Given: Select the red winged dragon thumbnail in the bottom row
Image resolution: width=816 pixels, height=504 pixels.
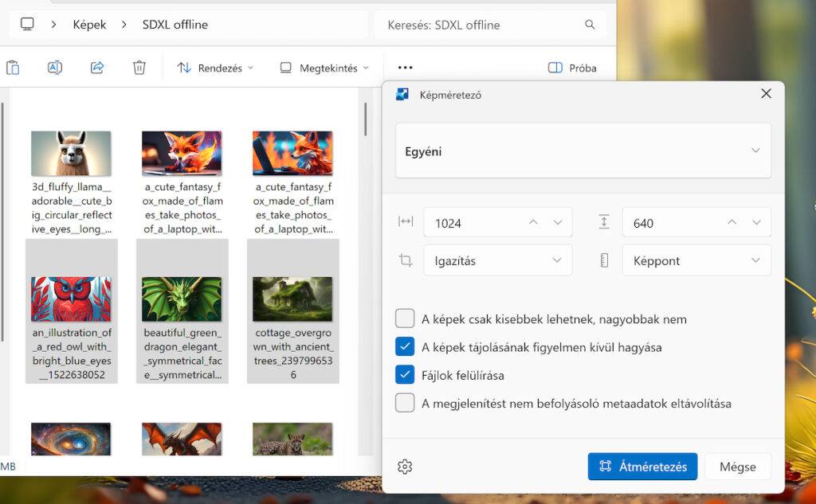Looking at the screenshot, I should [x=182, y=439].
